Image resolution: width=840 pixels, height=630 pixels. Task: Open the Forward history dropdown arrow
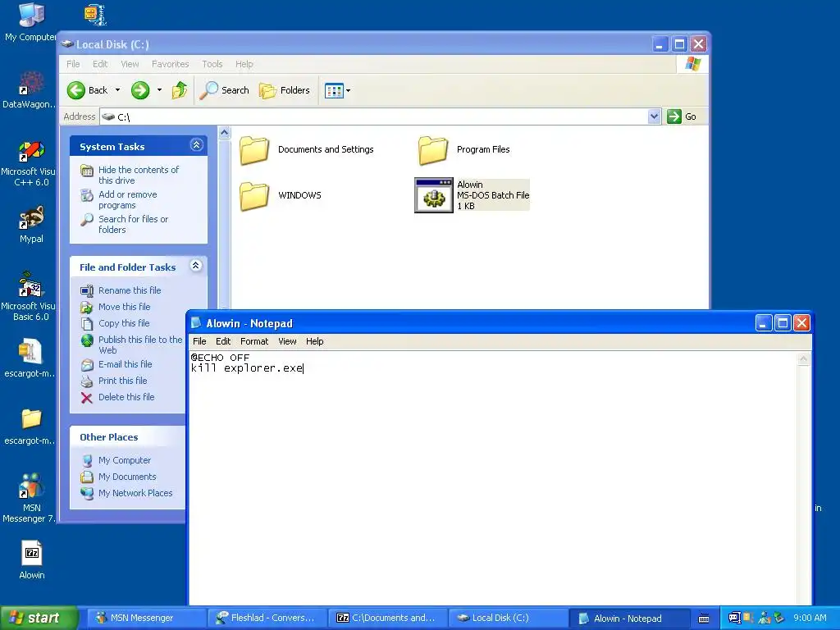(x=159, y=90)
